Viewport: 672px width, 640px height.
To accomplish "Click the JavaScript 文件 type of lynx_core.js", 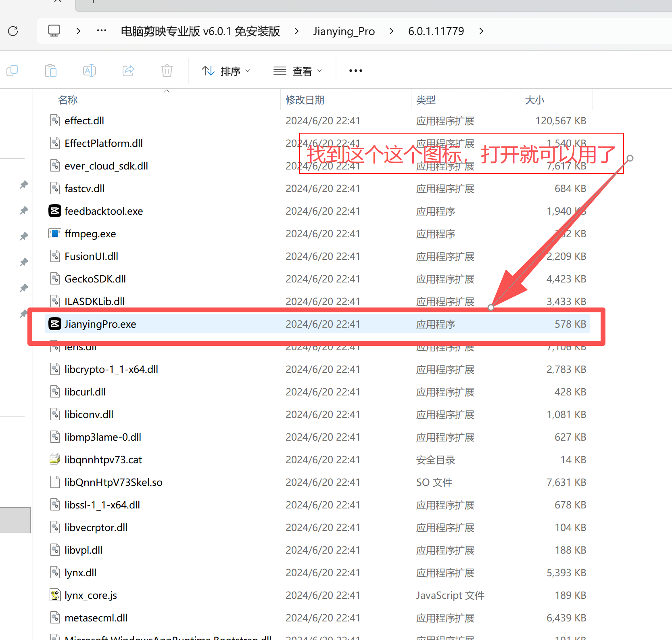I will click(x=450, y=595).
